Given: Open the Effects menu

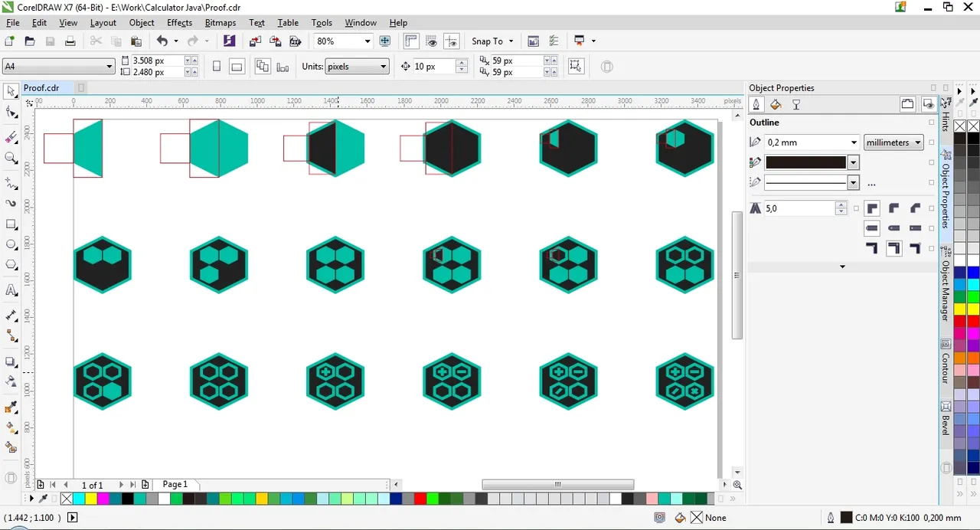Looking at the screenshot, I should pos(179,22).
